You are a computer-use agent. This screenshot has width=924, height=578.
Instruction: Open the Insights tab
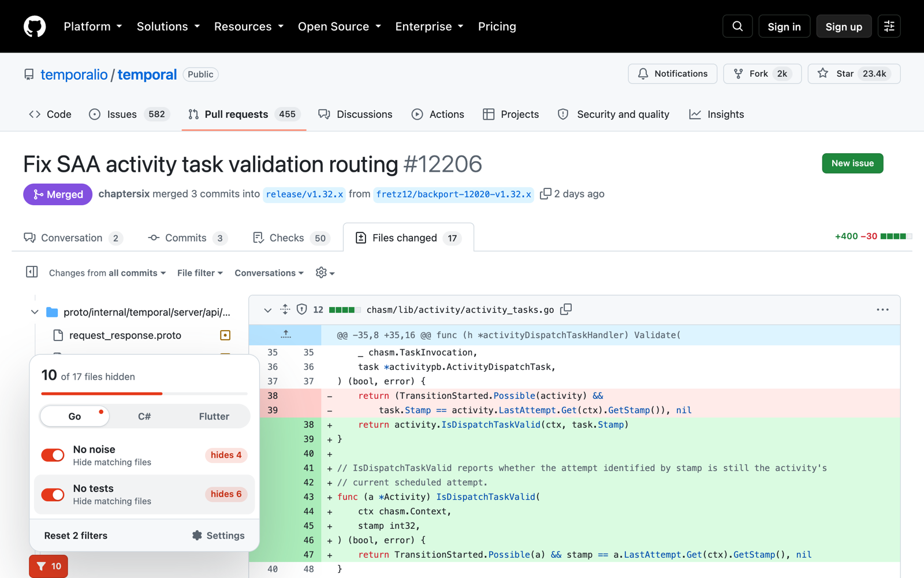(717, 114)
